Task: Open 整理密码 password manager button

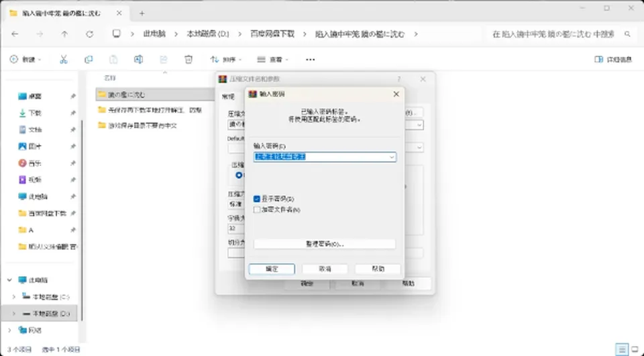Action: (x=325, y=244)
